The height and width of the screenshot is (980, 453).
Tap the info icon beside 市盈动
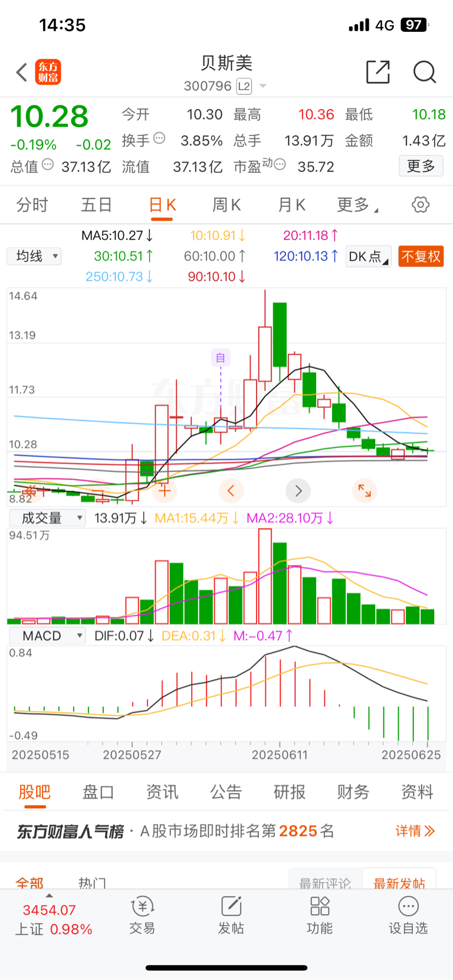click(x=280, y=164)
